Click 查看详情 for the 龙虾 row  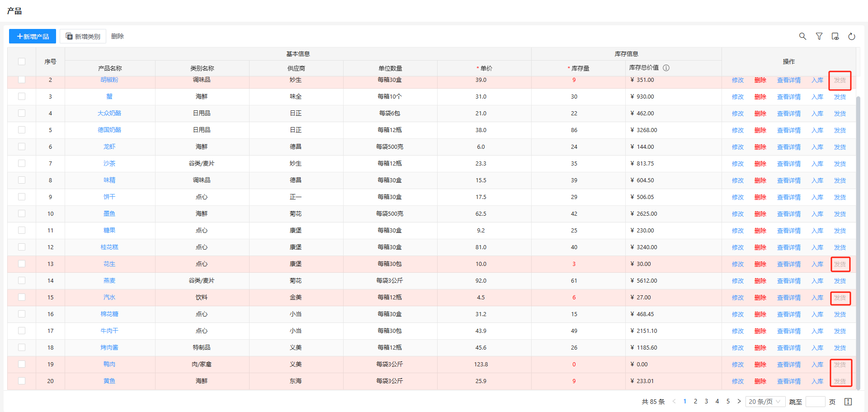pyautogui.click(x=788, y=147)
